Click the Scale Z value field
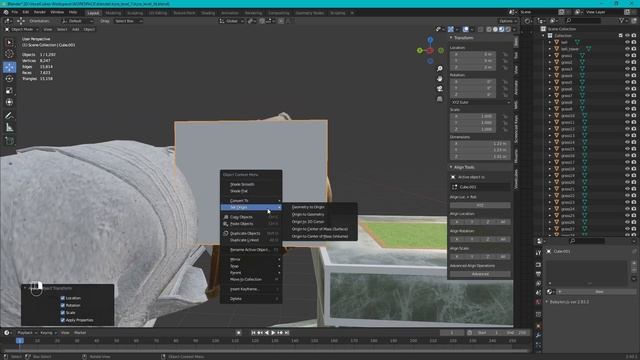This screenshot has height=360, width=640. click(473, 129)
